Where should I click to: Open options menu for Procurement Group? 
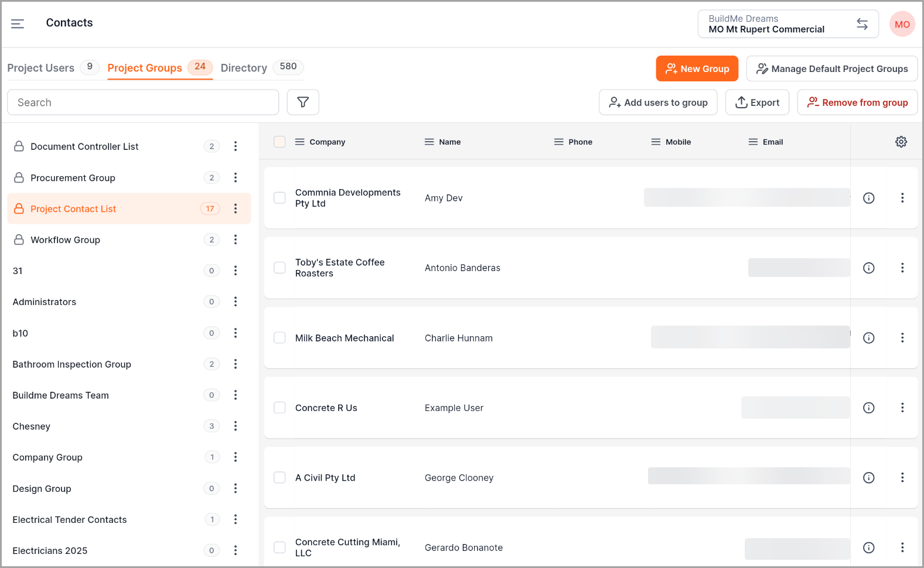236,177
